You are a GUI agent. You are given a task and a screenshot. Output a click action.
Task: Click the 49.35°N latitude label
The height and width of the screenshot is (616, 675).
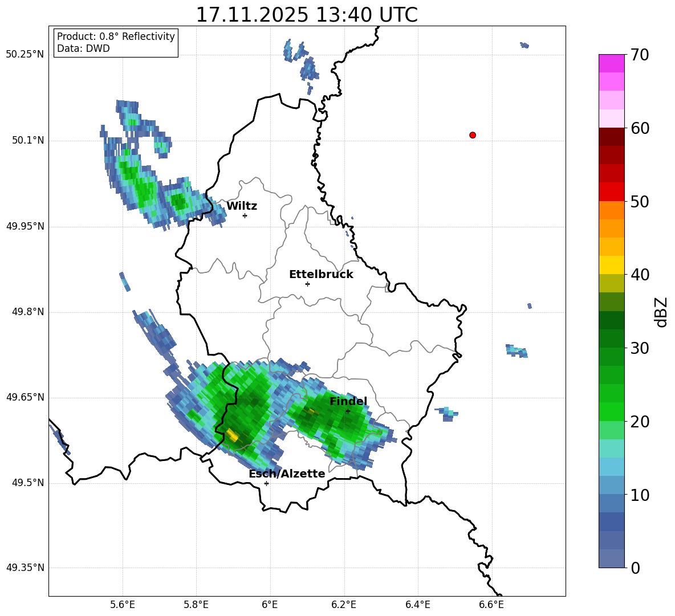click(25, 568)
